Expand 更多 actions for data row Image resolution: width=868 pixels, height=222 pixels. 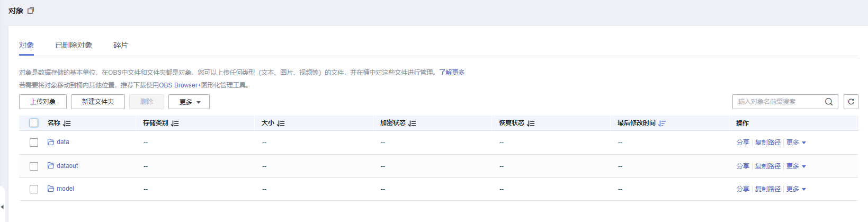796,143
